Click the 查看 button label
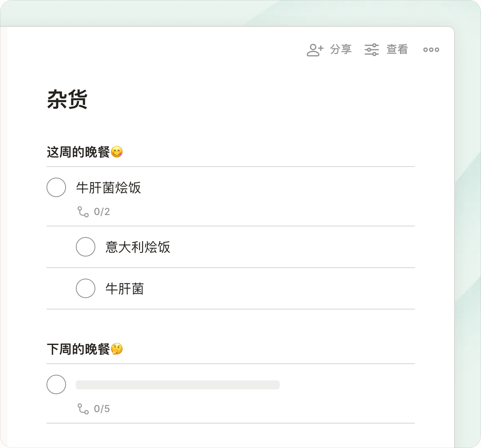 [x=397, y=49]
